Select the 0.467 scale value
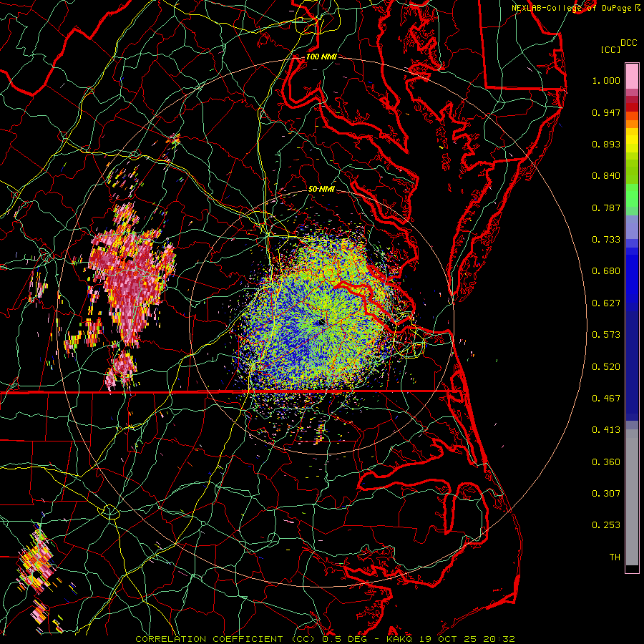 point(606,399)
